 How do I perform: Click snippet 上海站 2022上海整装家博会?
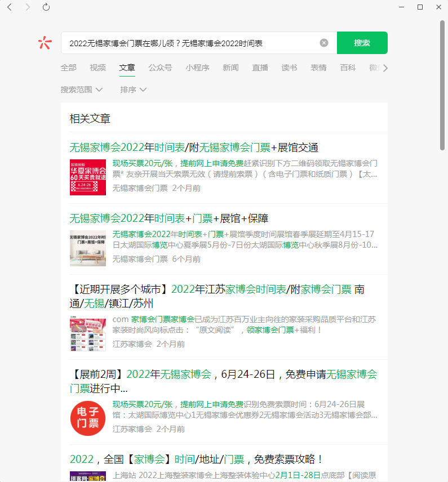tap(245, 476)
